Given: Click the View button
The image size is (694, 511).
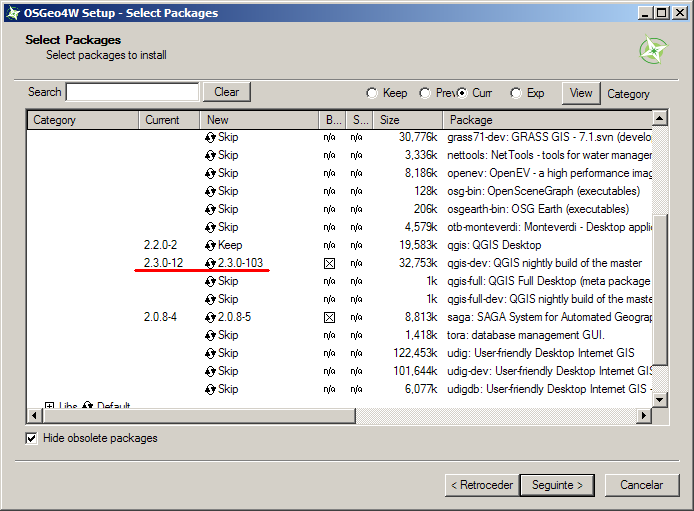Looking at the screenshot, I should (x=581, y=93).
